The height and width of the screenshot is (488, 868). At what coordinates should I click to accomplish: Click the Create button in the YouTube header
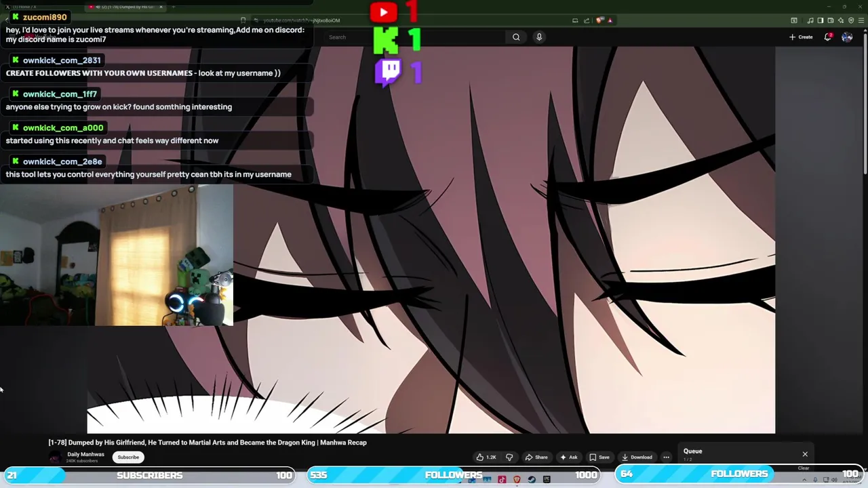[801, 37]
